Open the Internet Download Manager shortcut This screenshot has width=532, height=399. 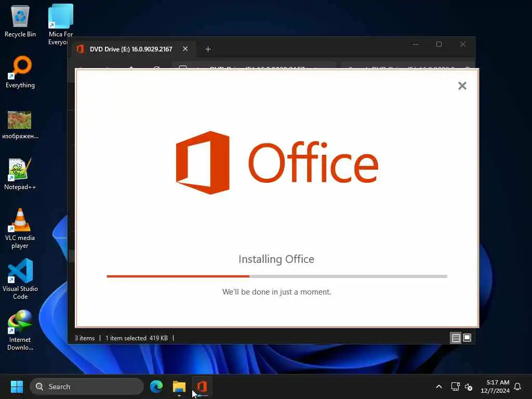click(20, 330)
